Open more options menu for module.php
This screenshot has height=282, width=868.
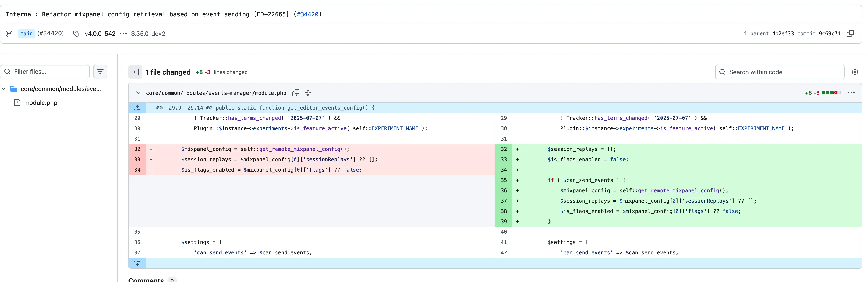click(851, 93)
